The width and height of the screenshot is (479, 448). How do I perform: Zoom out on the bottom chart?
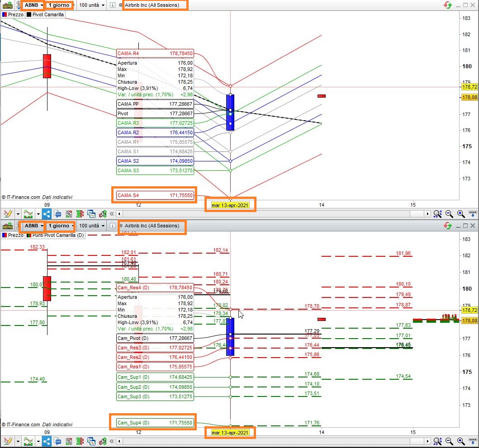coord(449,441)
